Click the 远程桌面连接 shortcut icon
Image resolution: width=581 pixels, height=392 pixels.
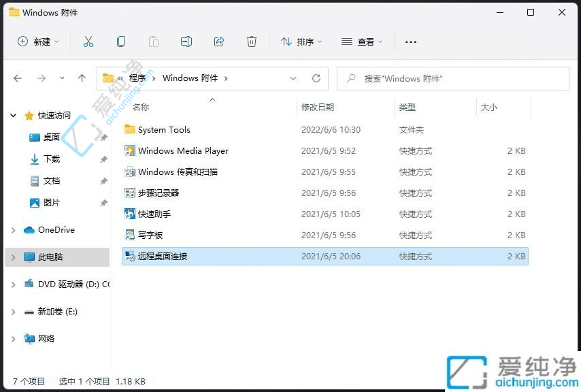pyautogui.click(x=130, y=256)
